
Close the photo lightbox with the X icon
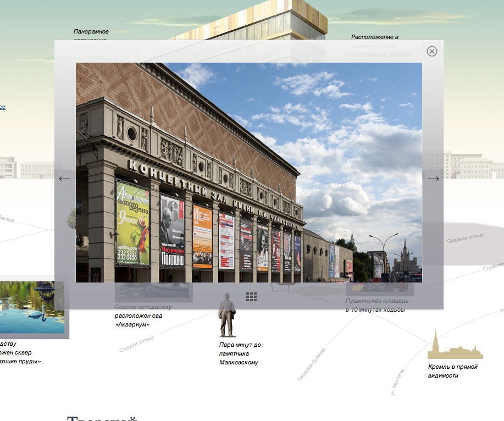tap(432, 51)
